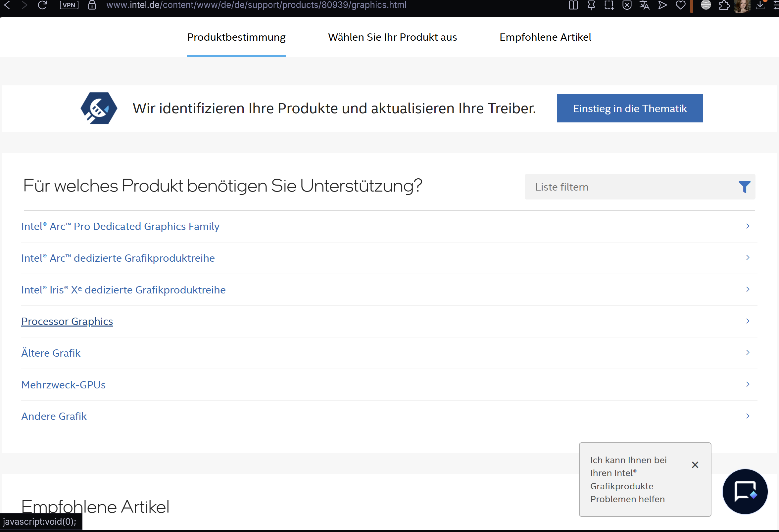Toggle the VPN badge in address bar

pos(69,5)
